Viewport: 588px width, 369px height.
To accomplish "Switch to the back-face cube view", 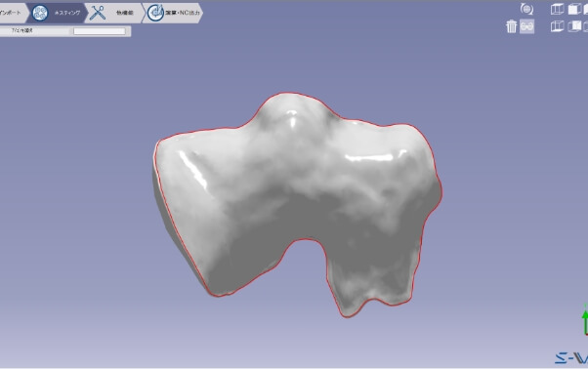I will point(574,26).
